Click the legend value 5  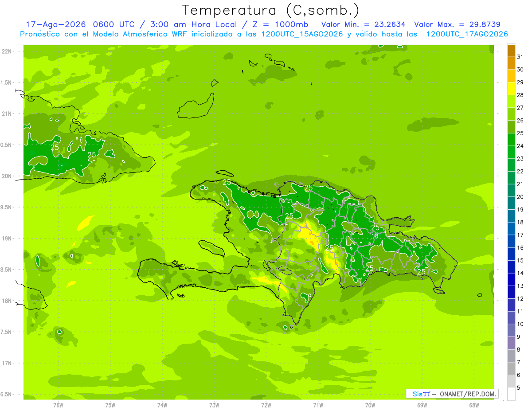(519, 388)
